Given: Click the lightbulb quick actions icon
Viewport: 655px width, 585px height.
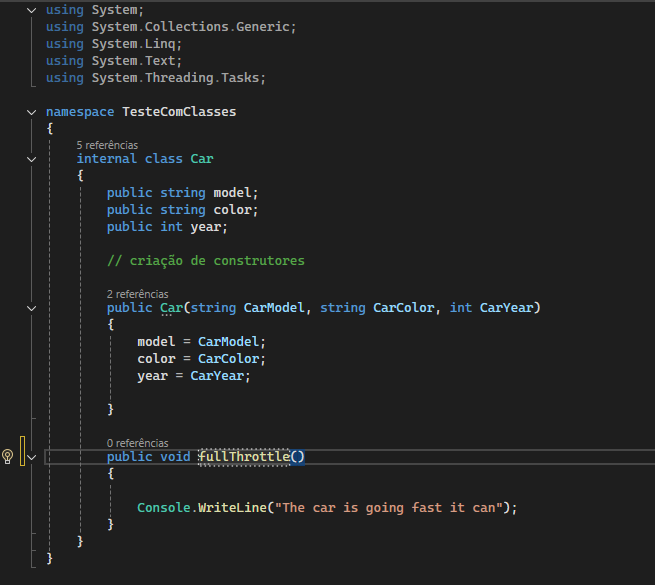Looking at the screenshot, I should coord(8,456).
